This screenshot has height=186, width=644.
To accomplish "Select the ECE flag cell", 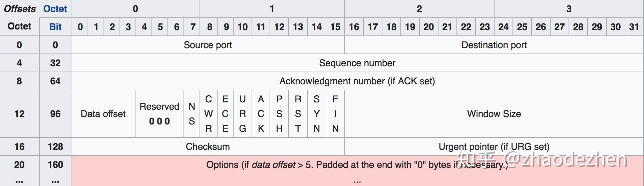I will point(225,114).
